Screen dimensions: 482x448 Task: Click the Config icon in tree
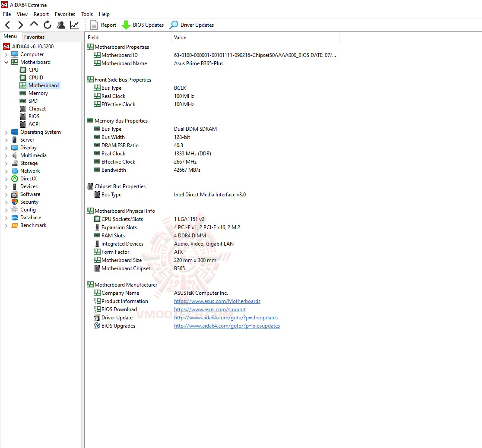click(14, 210)
